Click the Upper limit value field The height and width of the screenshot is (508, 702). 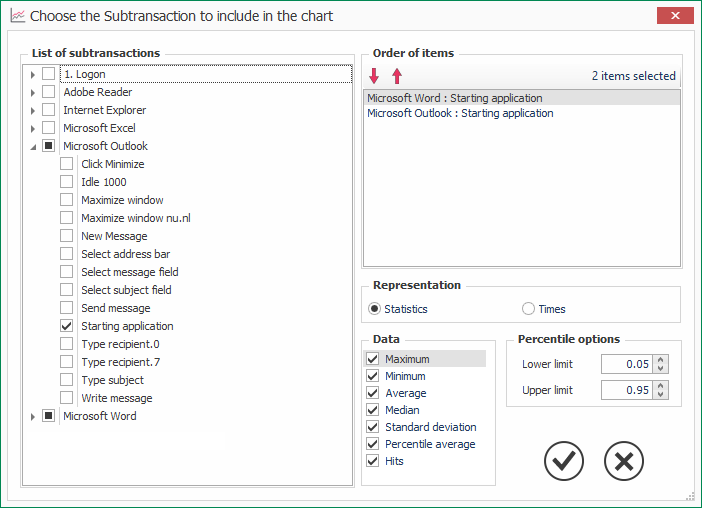pyautogui.click(x=627, y=390)
